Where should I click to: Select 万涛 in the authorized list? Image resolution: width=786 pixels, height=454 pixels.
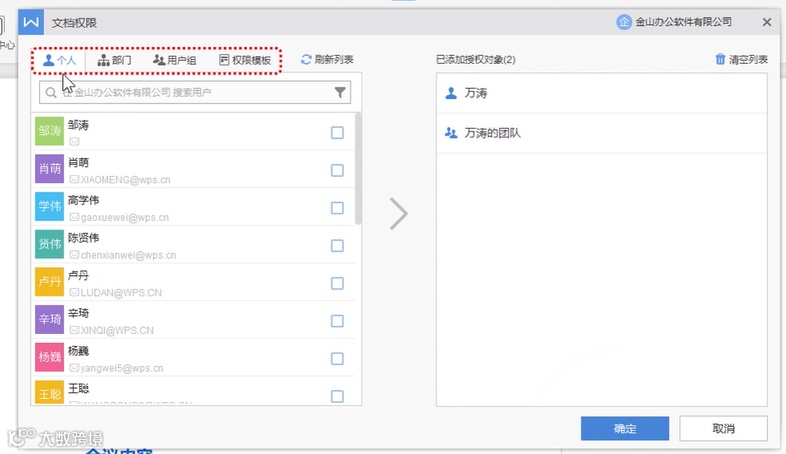click(602, 93)
